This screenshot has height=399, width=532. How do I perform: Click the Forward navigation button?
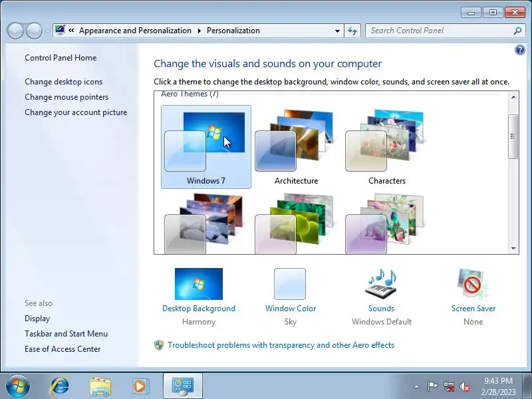pyautogui.click(x=35, y=31)
